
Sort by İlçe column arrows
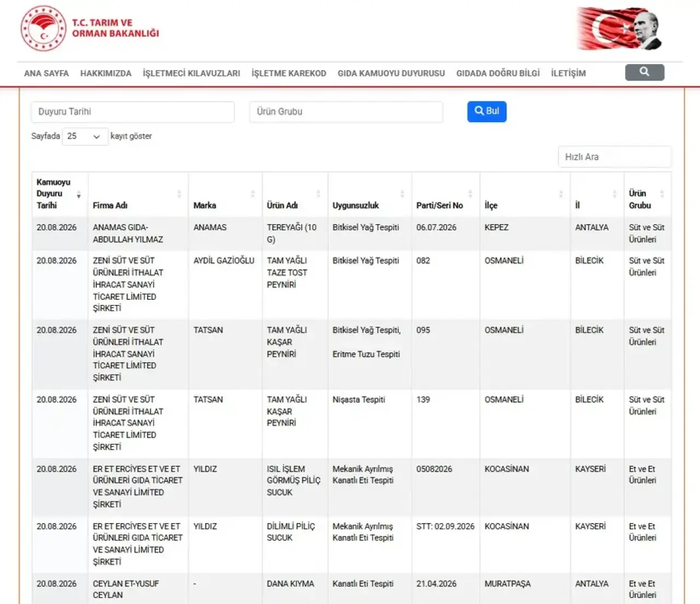pos(561,194)
